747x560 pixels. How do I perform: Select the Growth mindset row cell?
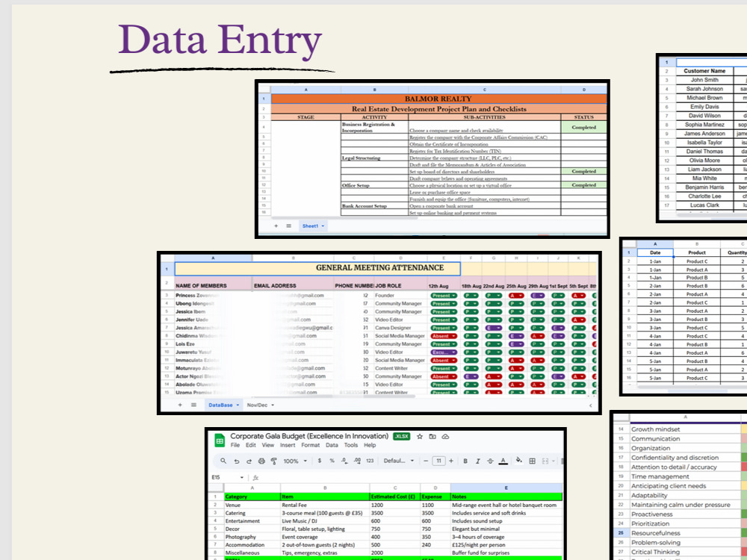(x=686, y=429)
